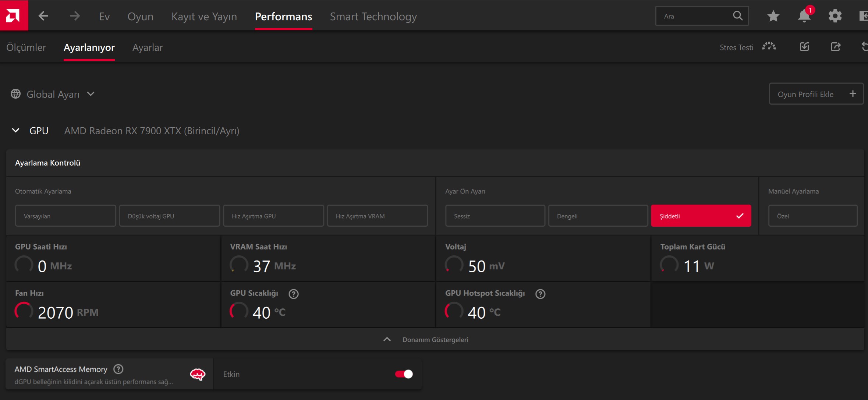Go forward with the right arrow
Viewport: 868px width, 400px height.
point(75,16)
